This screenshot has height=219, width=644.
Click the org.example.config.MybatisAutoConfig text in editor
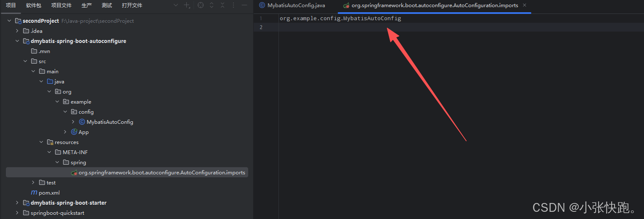340,19
